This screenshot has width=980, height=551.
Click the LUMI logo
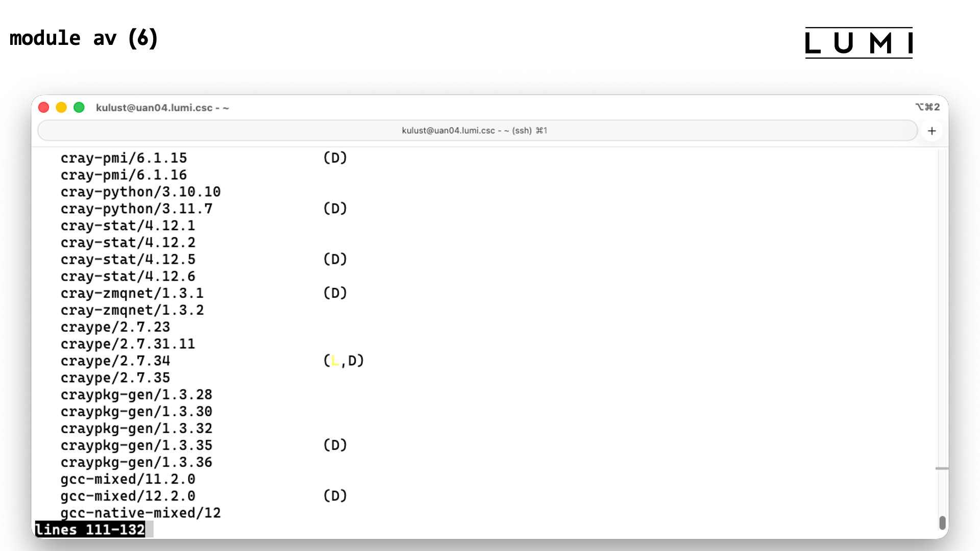click(x=859, y=43)
